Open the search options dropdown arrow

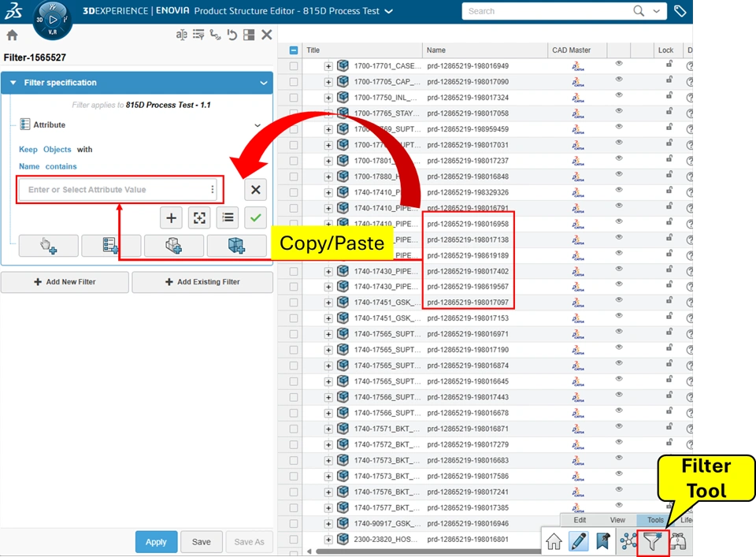(656, 11)
